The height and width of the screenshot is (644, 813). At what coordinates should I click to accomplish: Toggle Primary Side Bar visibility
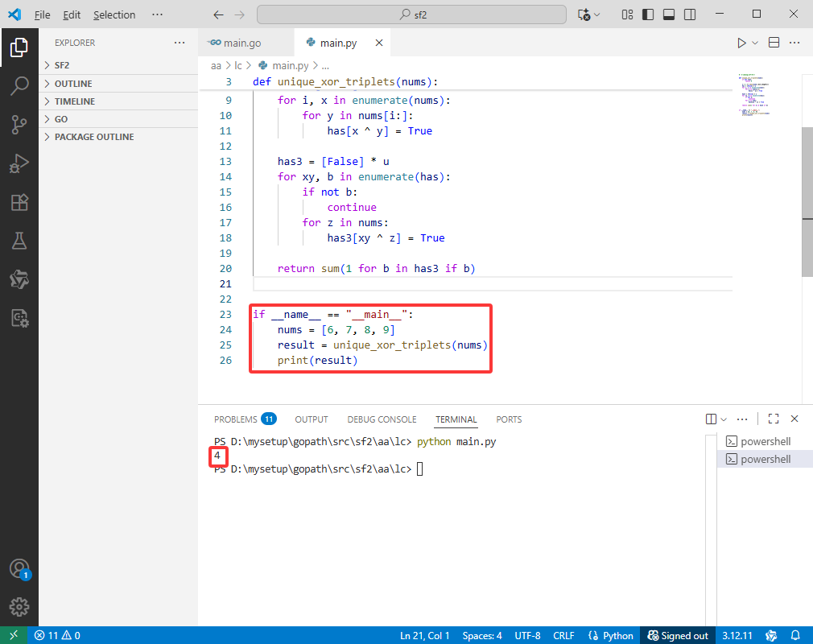point(648,14)
